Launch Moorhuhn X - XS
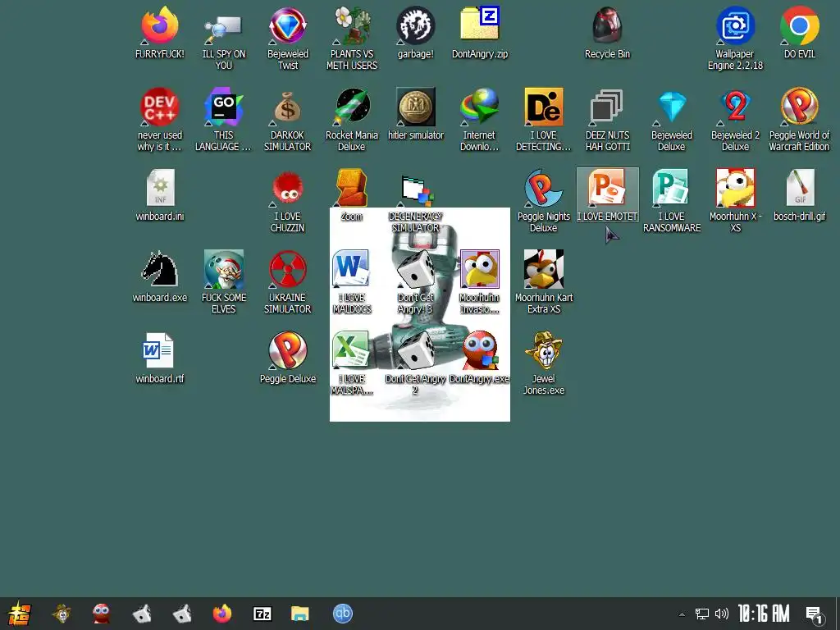840x630 pixels. tap(735, 202)
